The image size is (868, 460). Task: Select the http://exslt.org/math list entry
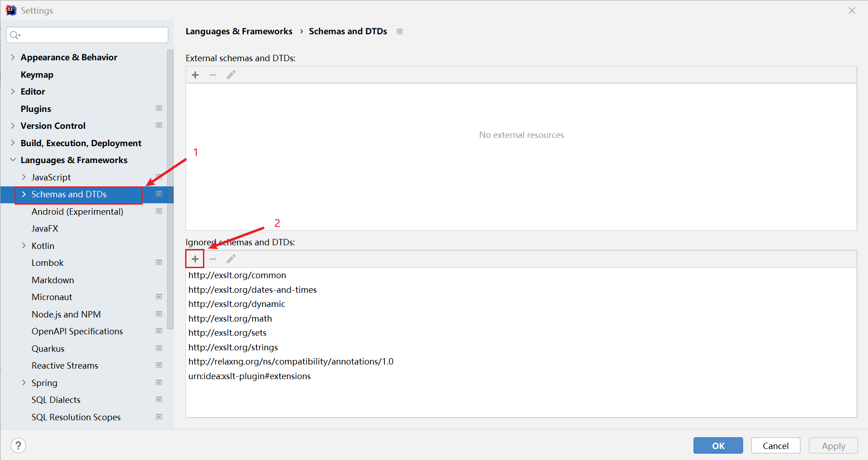pos(230,318)
